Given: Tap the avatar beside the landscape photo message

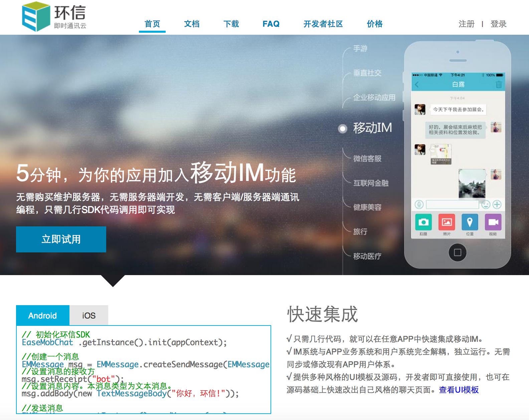Looking at the screenshot, I should (496, 174).
